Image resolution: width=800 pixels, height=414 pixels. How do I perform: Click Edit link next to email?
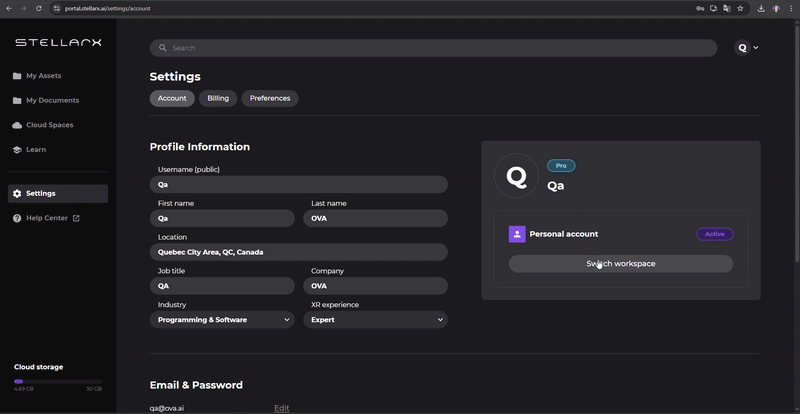[x=282, y=408]
